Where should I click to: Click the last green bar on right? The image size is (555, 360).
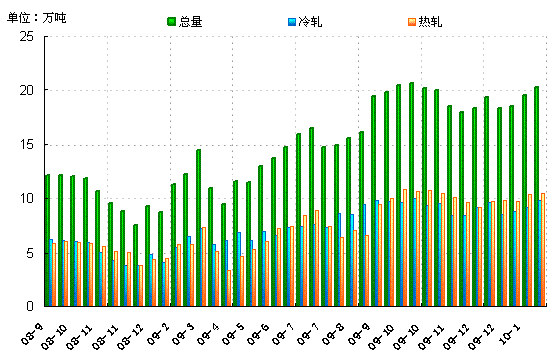536,196
